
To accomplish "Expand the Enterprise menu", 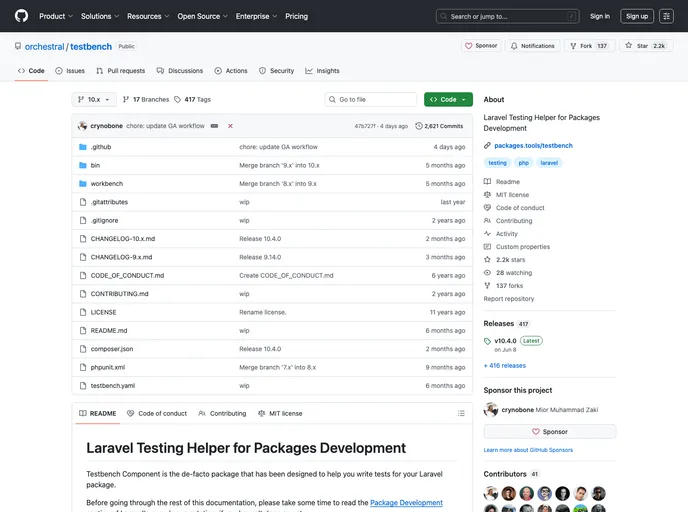I will pos(256,16).
